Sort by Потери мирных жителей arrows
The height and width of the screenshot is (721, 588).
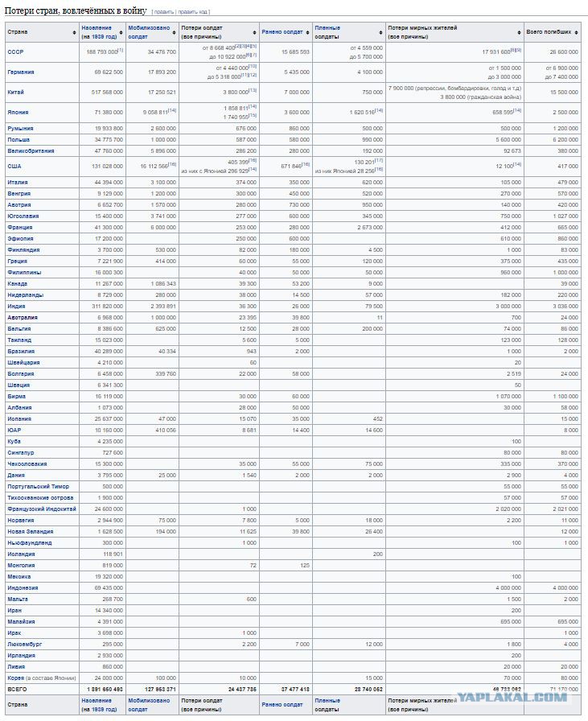(x=520, y=32)
